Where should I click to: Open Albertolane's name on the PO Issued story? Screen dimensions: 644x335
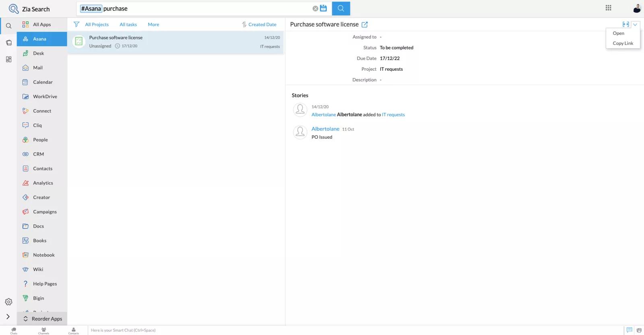pos(325,129)
